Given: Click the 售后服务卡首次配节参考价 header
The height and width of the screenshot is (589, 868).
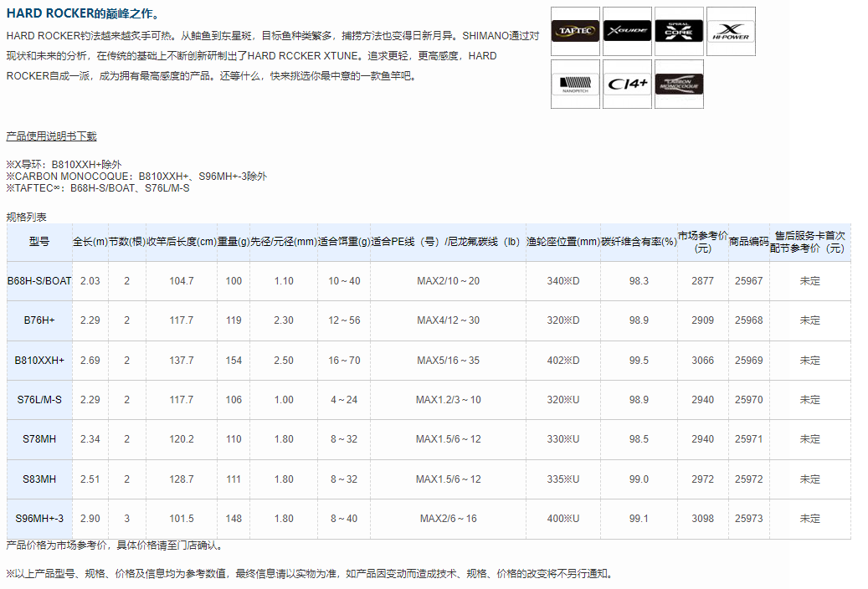Looking at the screenshot, I should [x=809, y=242].
